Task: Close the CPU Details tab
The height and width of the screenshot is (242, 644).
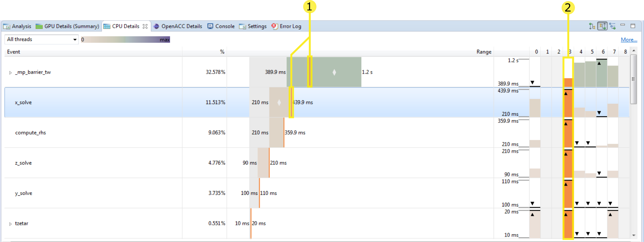Action: tap(145, 26)
